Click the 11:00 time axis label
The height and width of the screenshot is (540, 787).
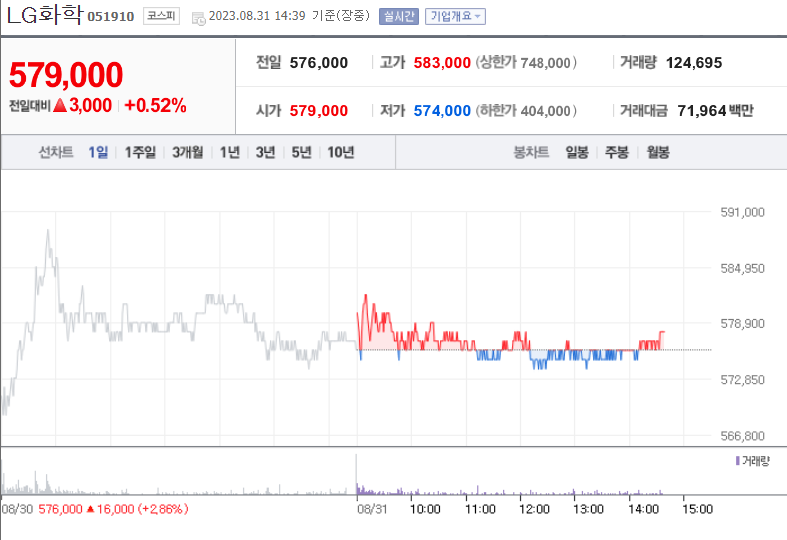[480, 509]
